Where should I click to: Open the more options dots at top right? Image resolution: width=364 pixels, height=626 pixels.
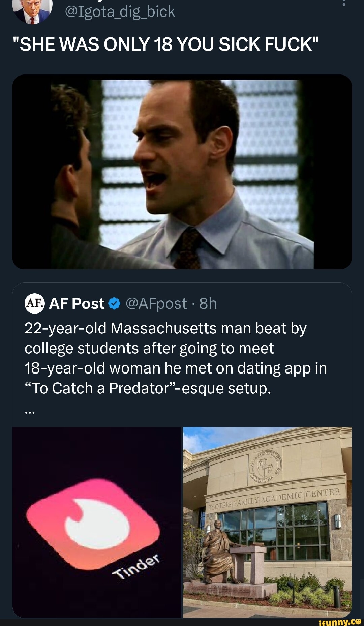click(343, 3)
